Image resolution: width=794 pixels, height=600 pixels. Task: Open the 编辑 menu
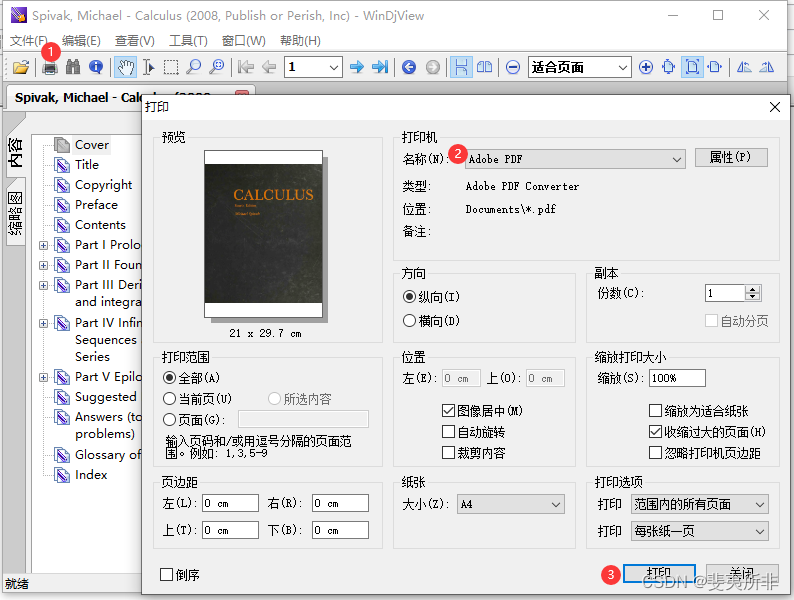tap(81, 41)
